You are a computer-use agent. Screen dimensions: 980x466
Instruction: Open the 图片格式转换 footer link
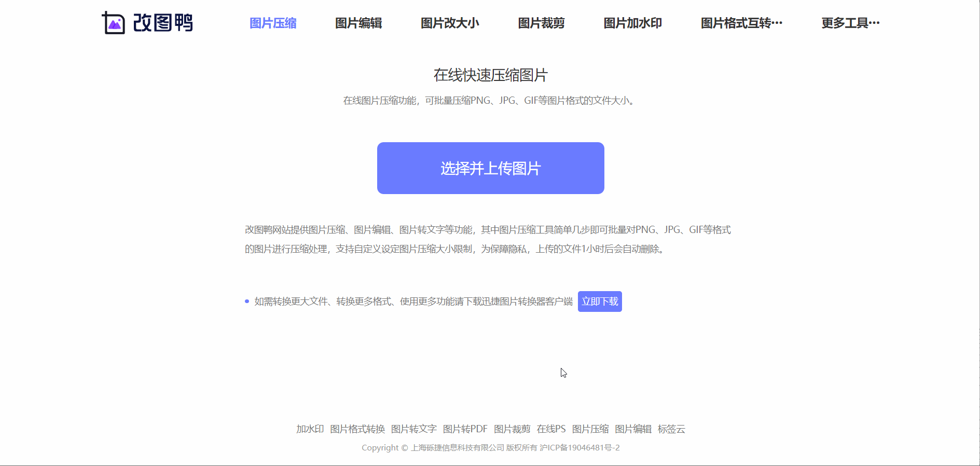tap(357, 429)
